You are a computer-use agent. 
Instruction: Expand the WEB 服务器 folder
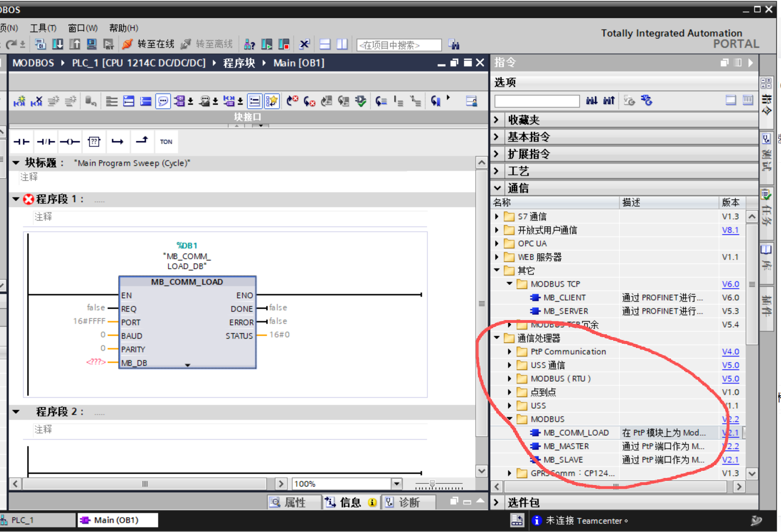[x=496, y=257]
